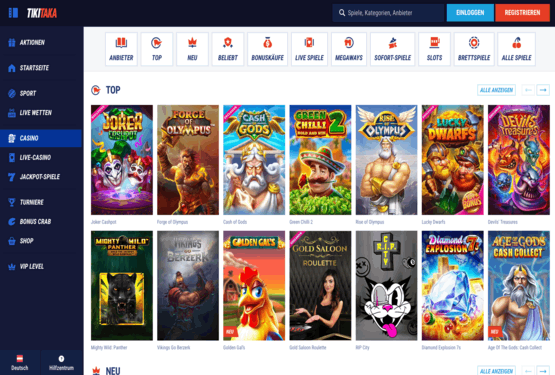
Task: Open the Golden Gal's game thumbnail
Action: point(254,286)
